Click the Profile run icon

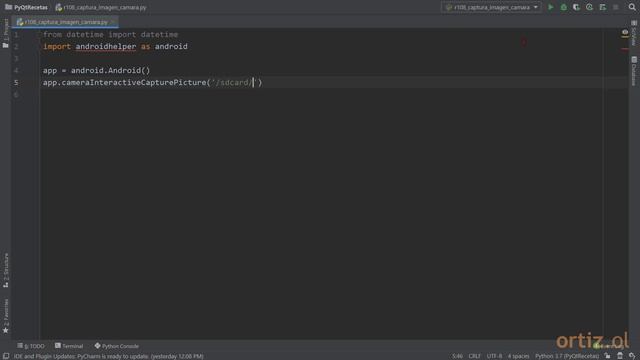589,7
